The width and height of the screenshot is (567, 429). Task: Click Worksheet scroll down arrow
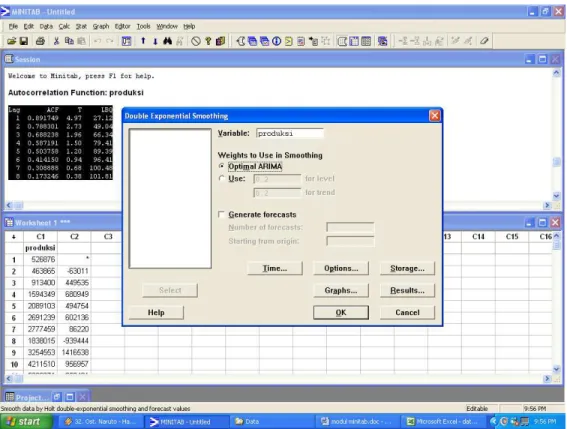click(556, 369)
